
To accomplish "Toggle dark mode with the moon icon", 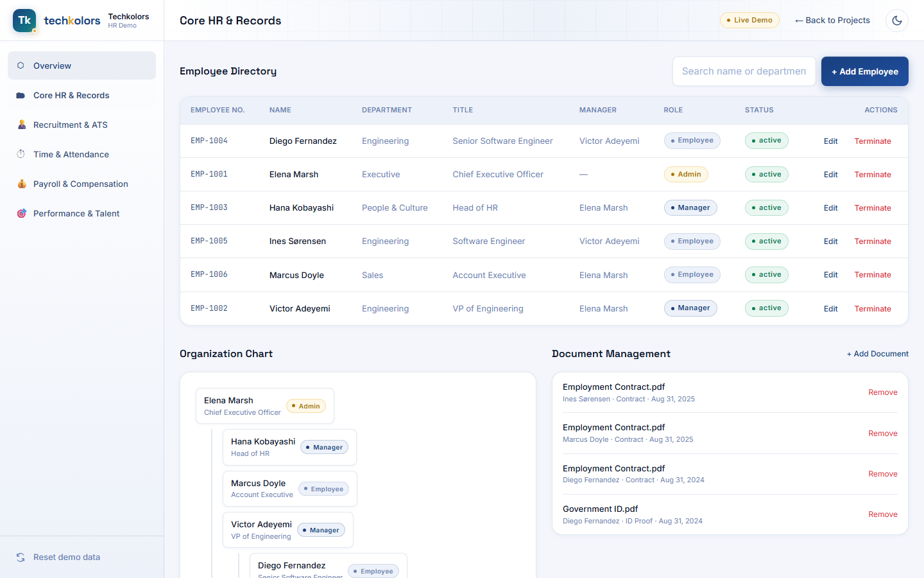I will [x=897, y=21].
